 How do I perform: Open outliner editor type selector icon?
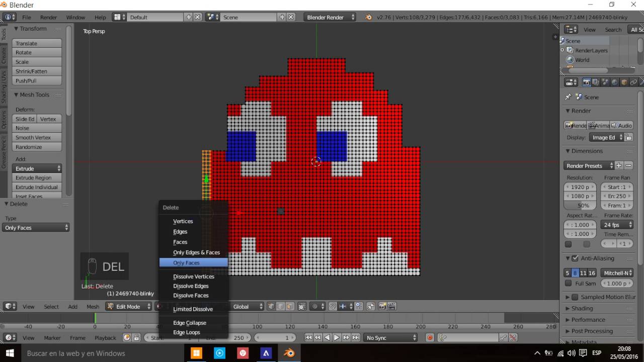[x=571, y=30]
